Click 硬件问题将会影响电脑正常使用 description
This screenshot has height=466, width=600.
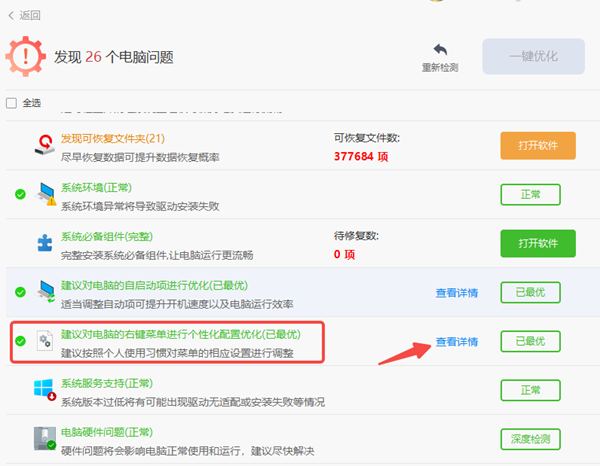pyautogui.click(x=188, y=451)
